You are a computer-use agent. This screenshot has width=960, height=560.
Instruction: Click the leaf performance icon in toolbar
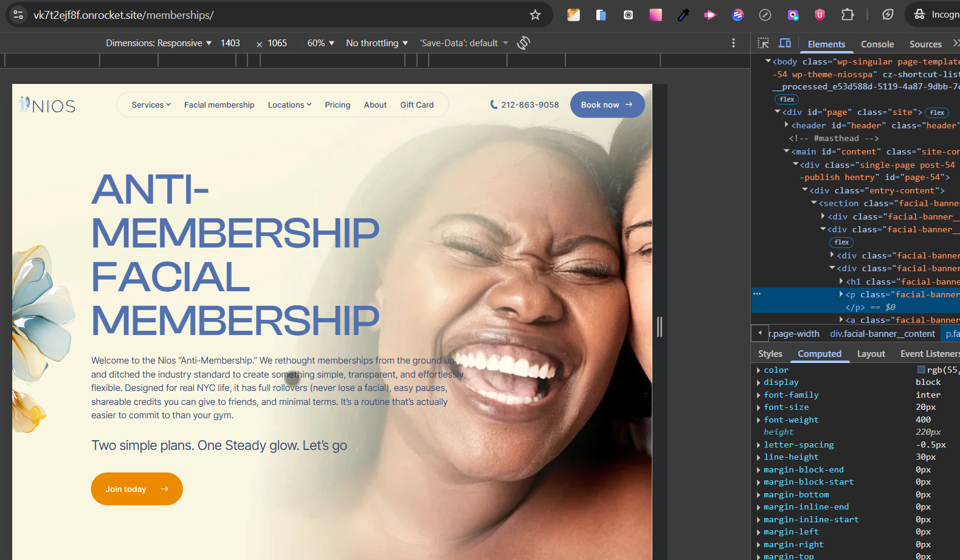click(x=888, y=15)
